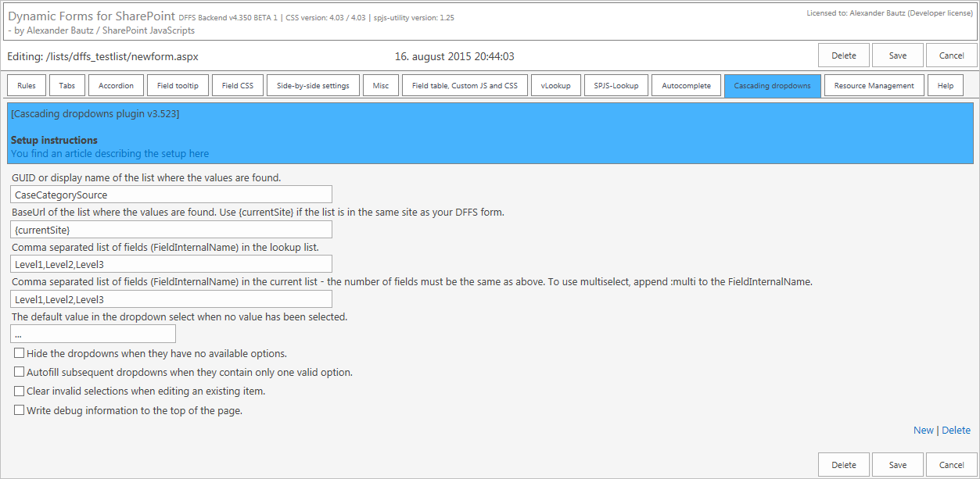Open the setup instructions article link
Image resolution: width=980 pixels, height=479 pixels.
point(109,153)
